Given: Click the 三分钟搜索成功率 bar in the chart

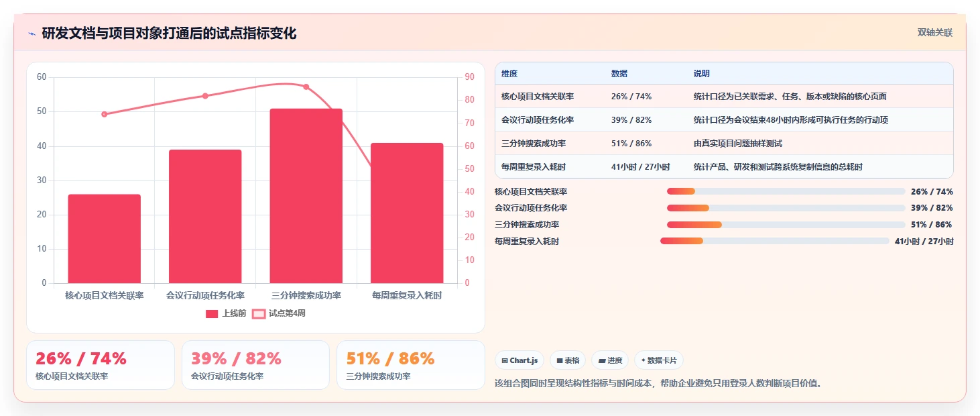Looking at the screenshot, I should point(306,196).
